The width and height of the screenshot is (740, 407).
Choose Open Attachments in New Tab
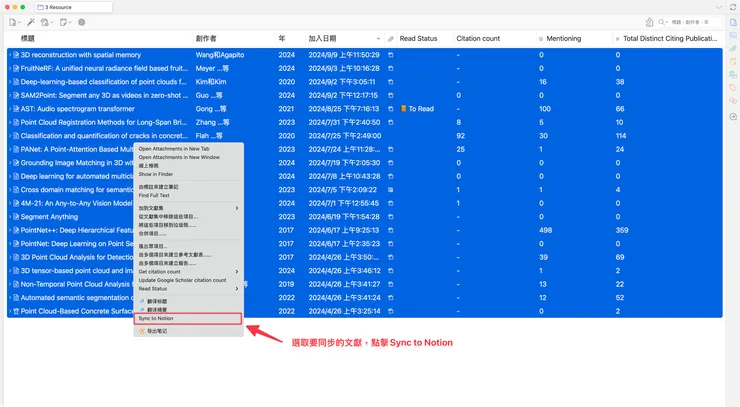pyautogui.click(x=188, y=149)
